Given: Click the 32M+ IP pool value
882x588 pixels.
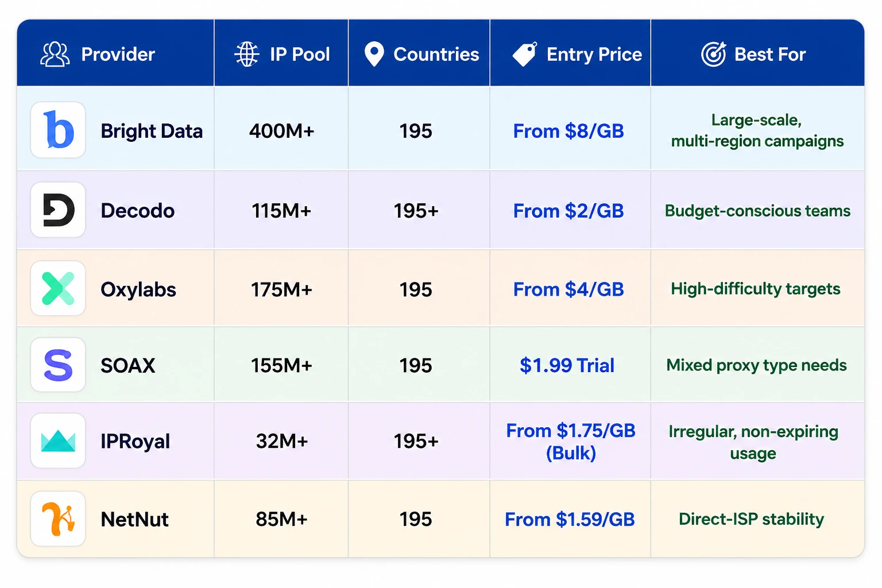Looking at the screenshot, I should [x=281, y=441].
